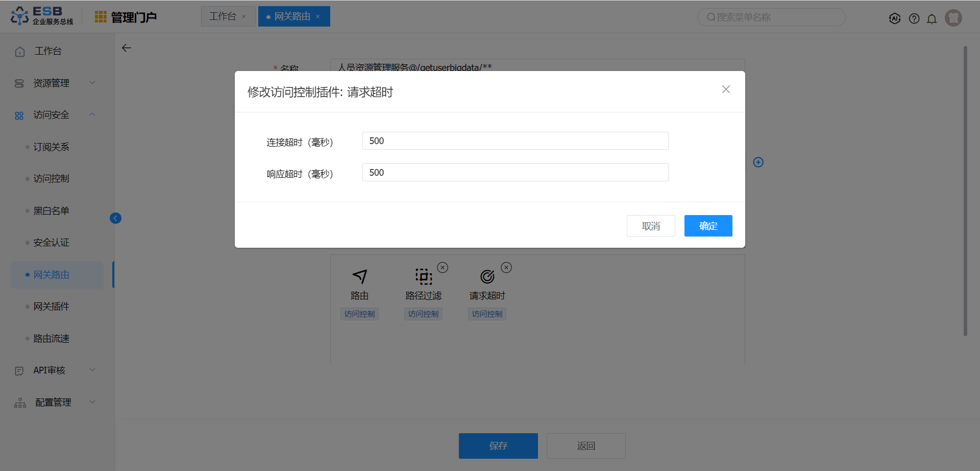The width and height of the screenshot is (980, 471).
Task: Switch to the 工作台 tab
Action: click(x=223, y=16)
